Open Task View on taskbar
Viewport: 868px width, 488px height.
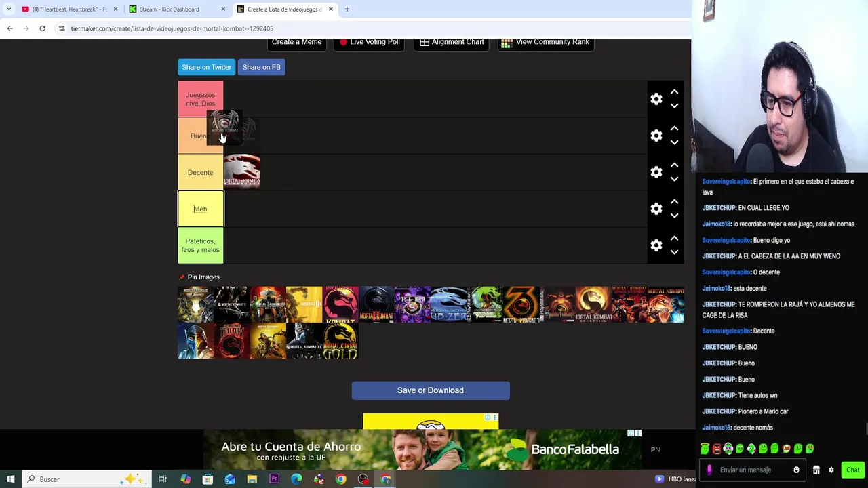point(163,479)
